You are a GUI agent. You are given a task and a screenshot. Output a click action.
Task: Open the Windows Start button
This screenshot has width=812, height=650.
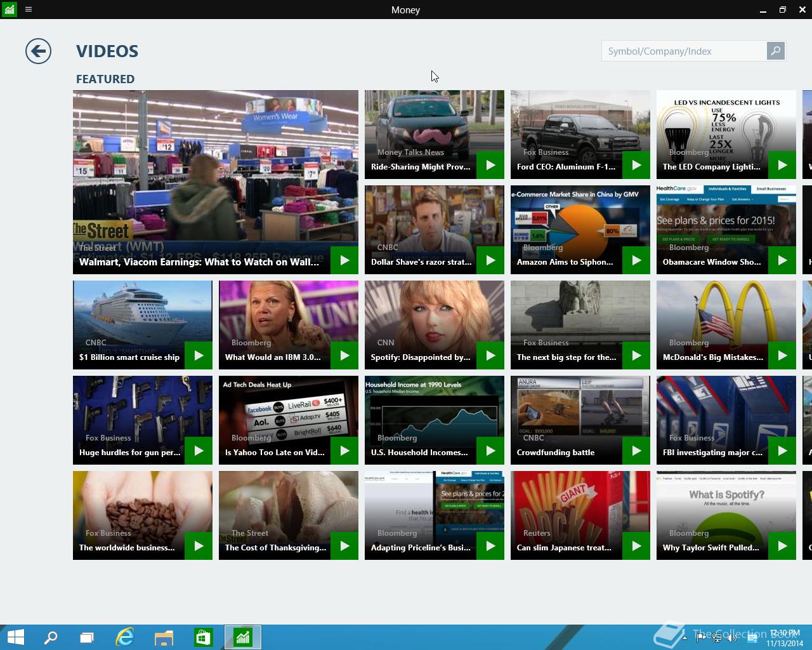15,637
